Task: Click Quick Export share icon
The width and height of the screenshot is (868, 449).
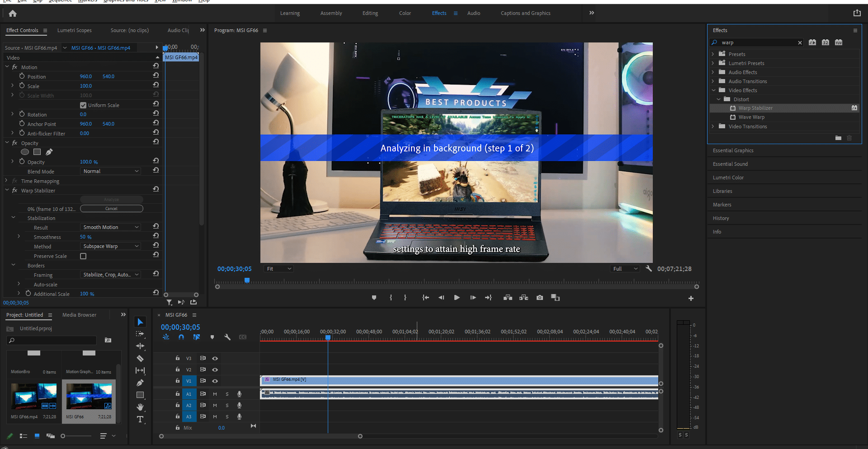Action: pos(857,13)
